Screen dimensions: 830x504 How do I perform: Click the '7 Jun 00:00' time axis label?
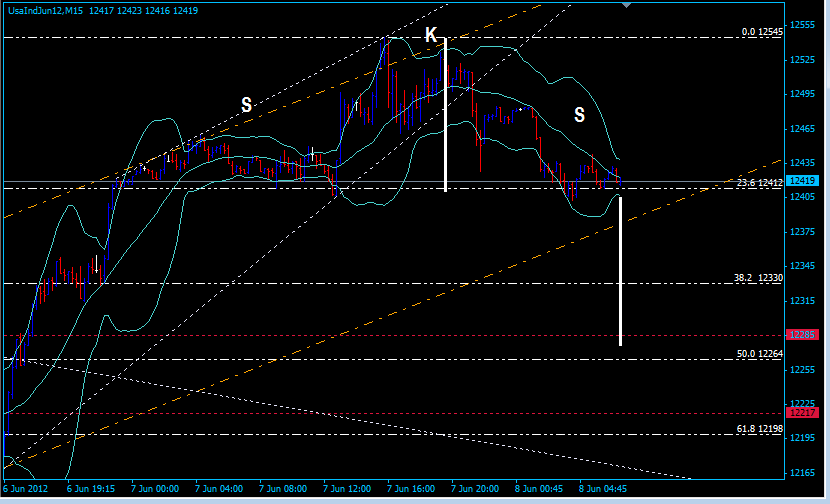pos(155,489)
